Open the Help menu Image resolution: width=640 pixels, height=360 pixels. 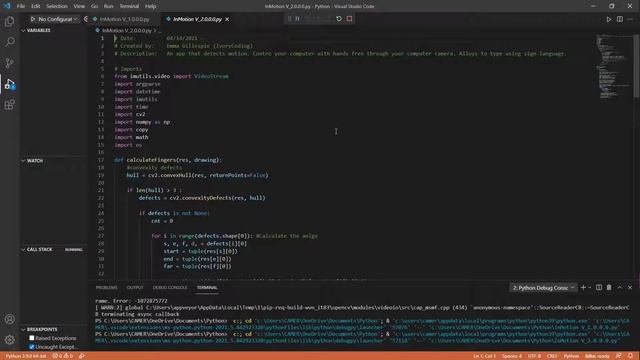point(151,6)
